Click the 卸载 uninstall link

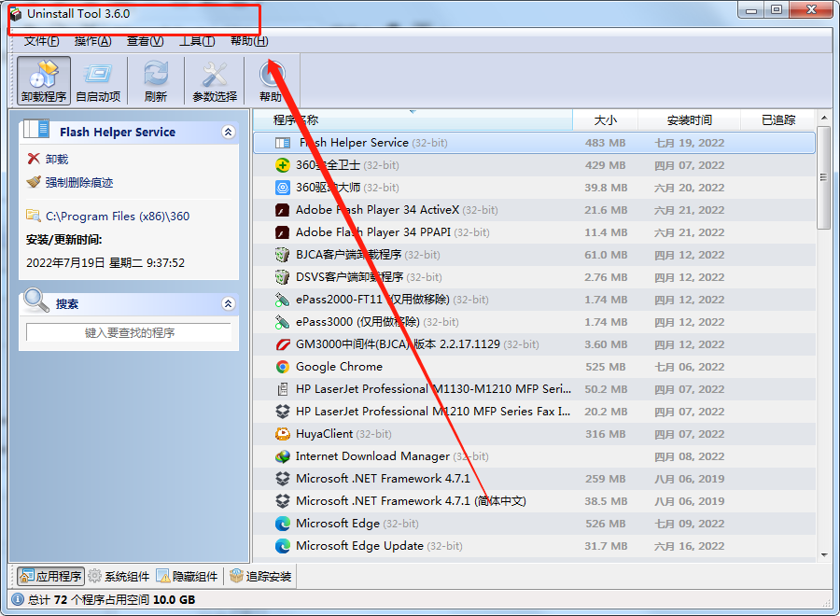[57, 159]
